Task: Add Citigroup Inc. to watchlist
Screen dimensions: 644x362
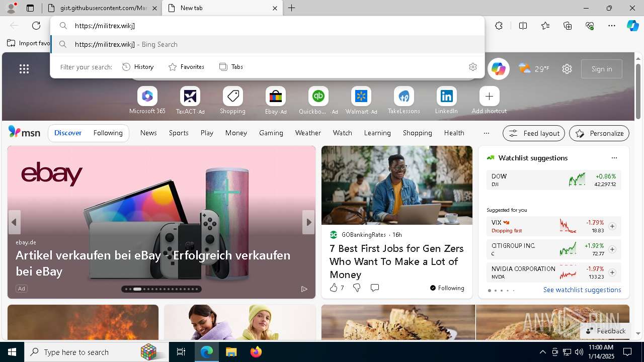Action: click(x=612, y=249)
